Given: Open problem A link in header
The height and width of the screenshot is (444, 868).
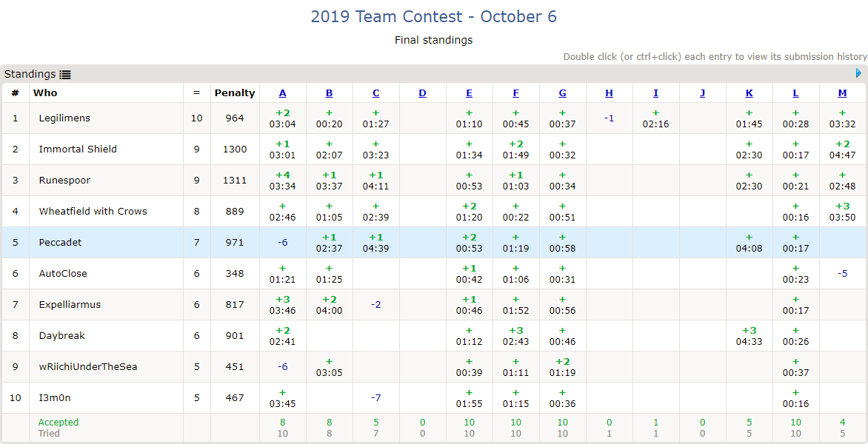Looking at the screenshot, I should point(283,93).
